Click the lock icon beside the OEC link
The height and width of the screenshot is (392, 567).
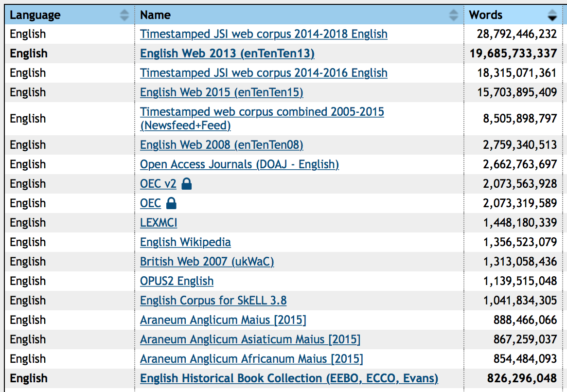[x=171, y=203]
